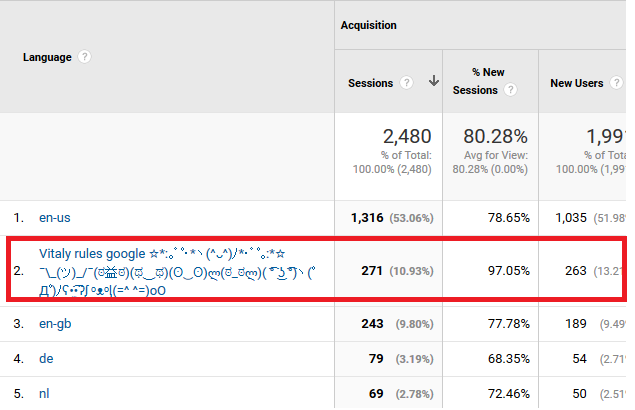This screenshot has height=410, width=635.
Task: Sort by the New Users column header
Action: click(577, 83)
